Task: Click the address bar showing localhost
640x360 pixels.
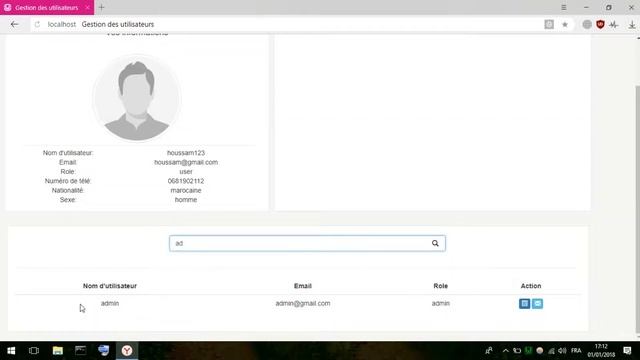Action: [x=286, y=24]
